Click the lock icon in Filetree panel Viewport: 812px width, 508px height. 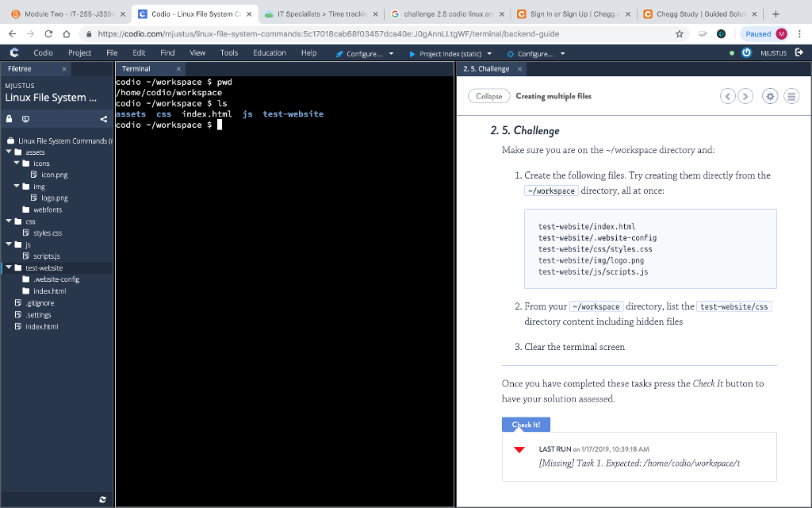point(9,119)
